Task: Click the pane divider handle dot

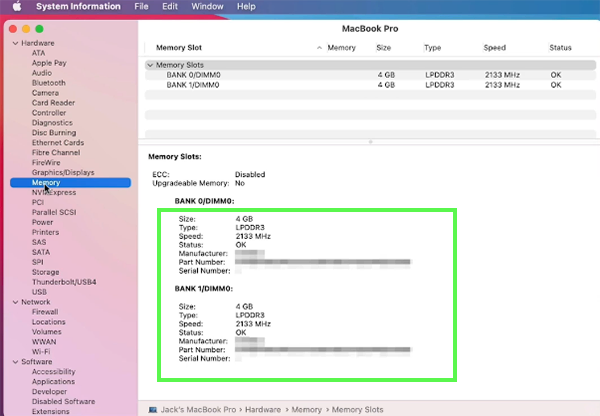Action: (370, 142)
